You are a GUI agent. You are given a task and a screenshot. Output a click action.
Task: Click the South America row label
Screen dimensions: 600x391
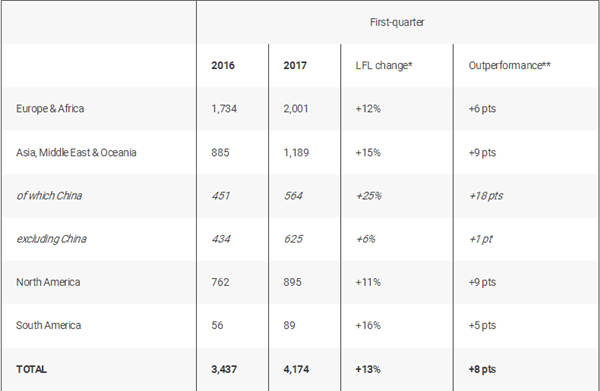coord(49,325)
